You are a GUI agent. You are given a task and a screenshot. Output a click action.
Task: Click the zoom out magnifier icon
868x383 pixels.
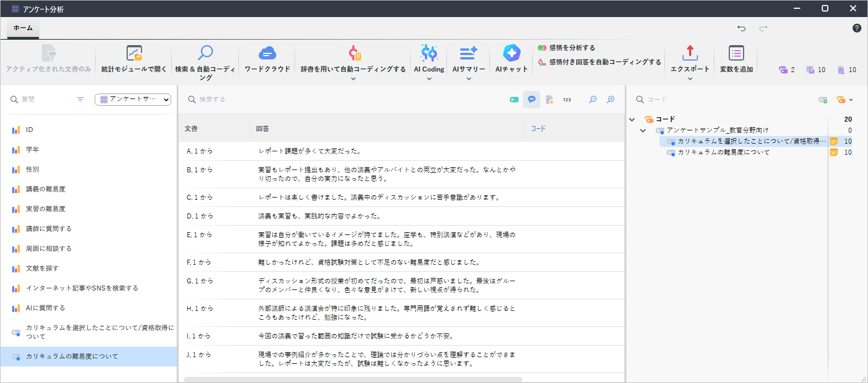click(593, 100)
